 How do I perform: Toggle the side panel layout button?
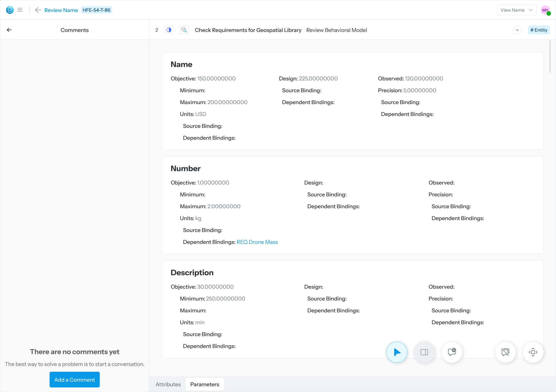pos(424,352)
